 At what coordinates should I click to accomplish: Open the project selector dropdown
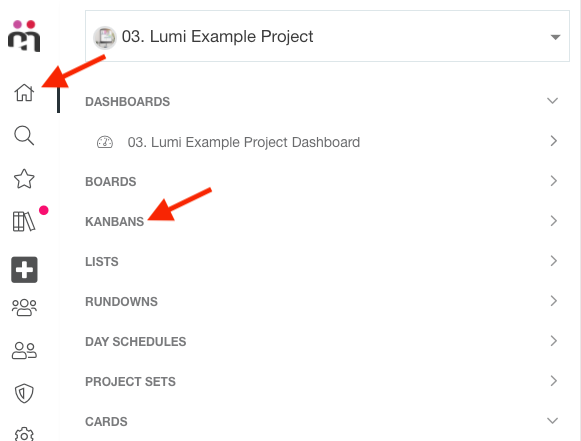tap(327, 36)
